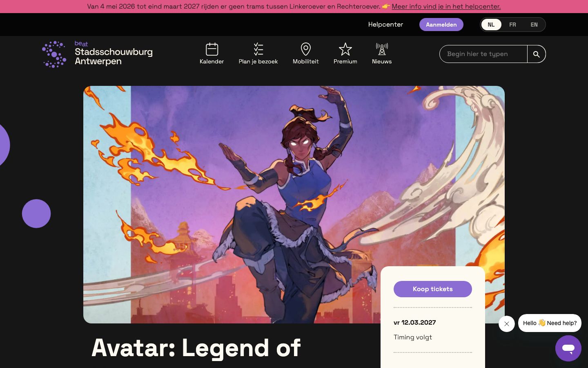Go to Plan je bezoek menu
The image size is (588, 368).
click(258, 61)
